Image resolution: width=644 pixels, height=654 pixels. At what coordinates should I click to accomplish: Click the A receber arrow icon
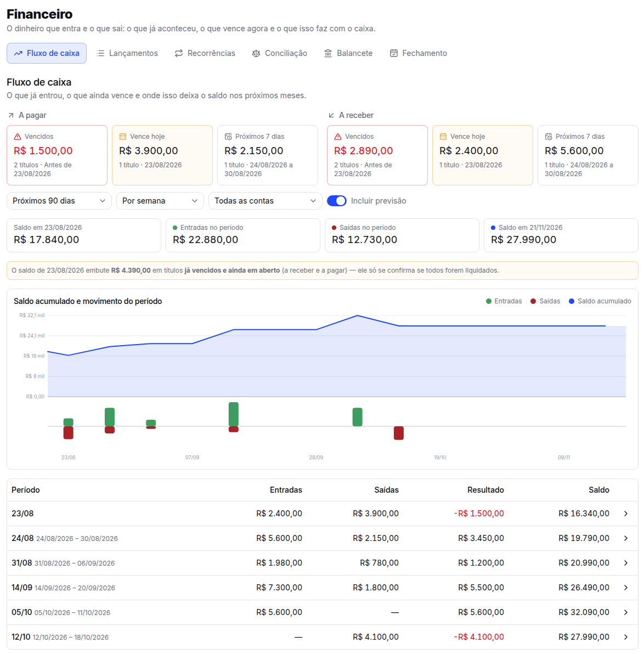(x=331, y=116)
